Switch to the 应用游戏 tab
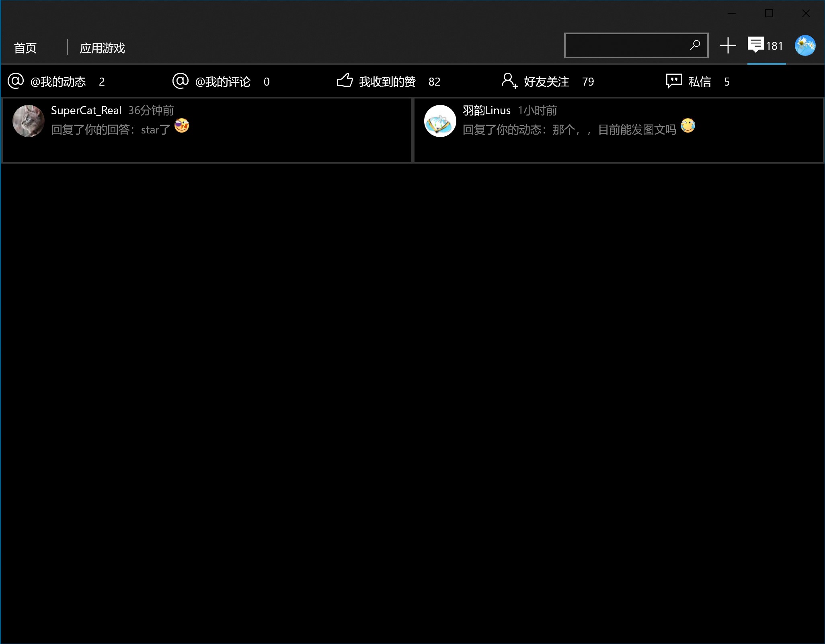Screen dimensions: 825x644 pos(102,48)
